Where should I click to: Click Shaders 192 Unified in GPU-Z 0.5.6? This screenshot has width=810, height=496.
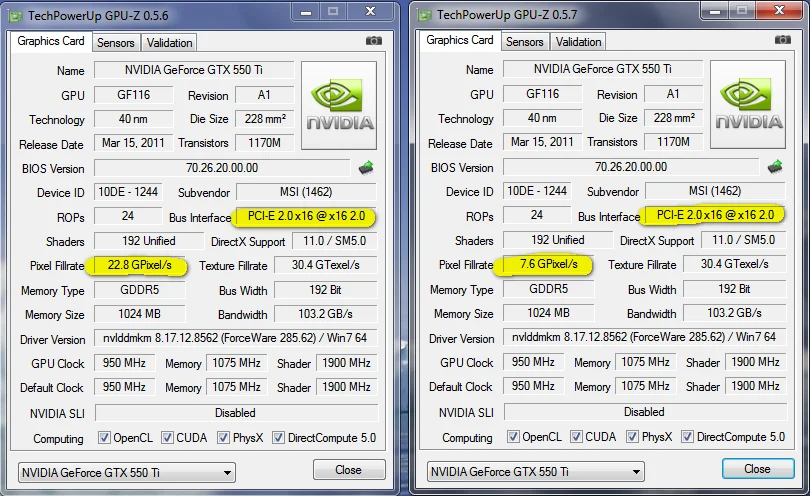pos(149,241)
